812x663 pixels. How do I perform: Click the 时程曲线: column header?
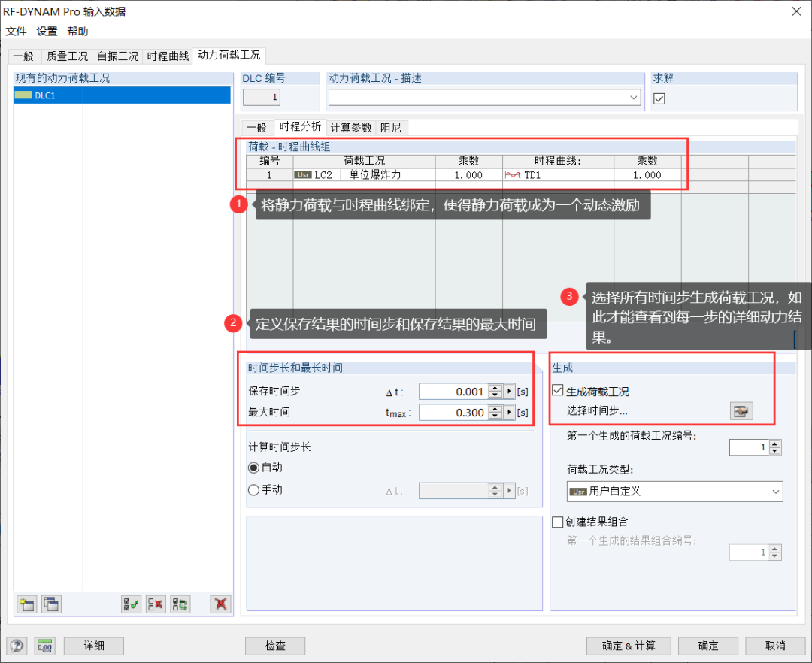tap(558, 161)
